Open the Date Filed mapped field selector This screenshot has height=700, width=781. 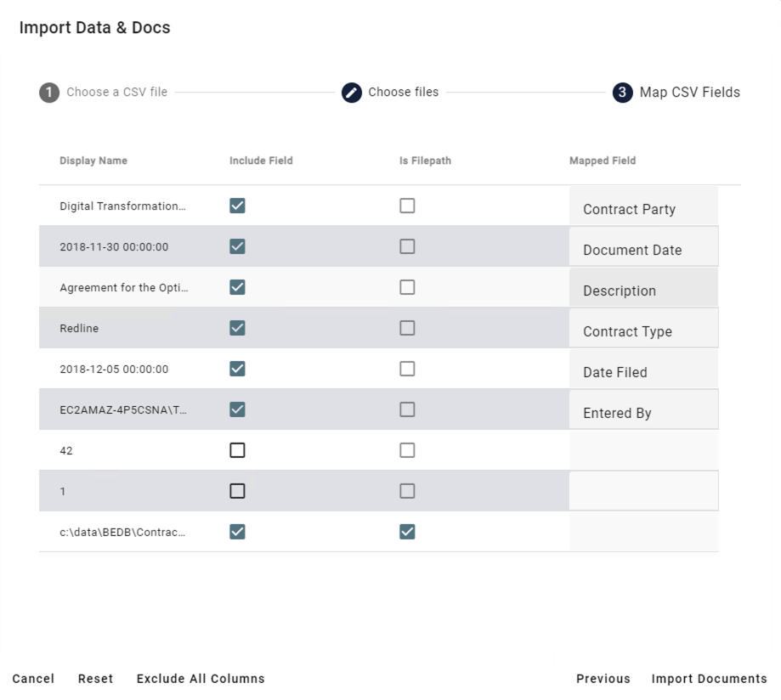[x=643, y=372]
